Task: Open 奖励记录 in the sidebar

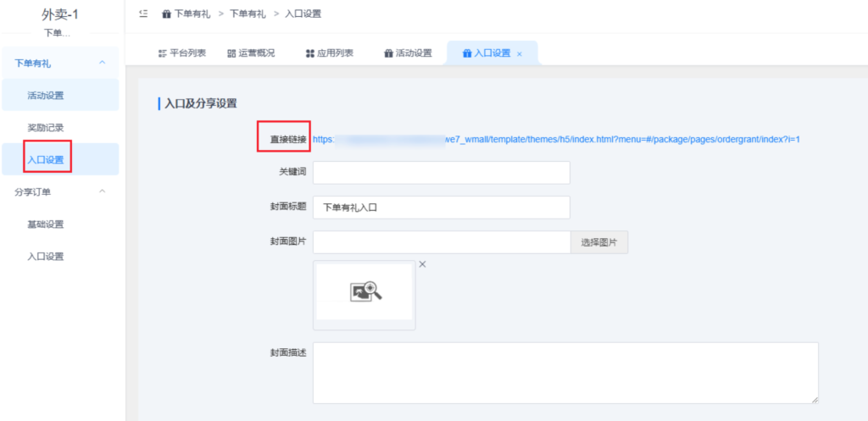Action: [46, 127]
